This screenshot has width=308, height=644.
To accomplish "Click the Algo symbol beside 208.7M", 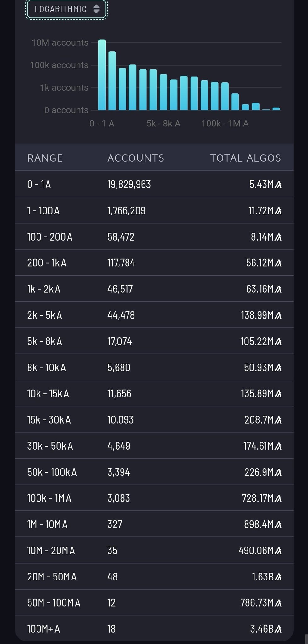I will 278,420.
